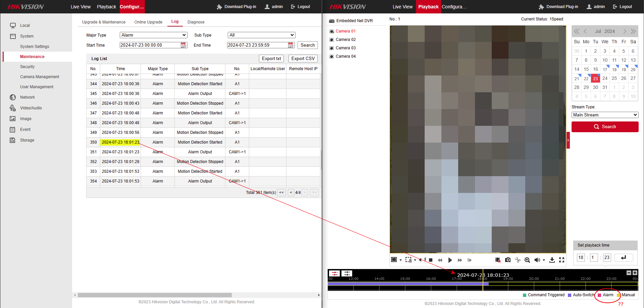Click the scissors clip icon
644x308 pixels.
[x=518, y=260]
